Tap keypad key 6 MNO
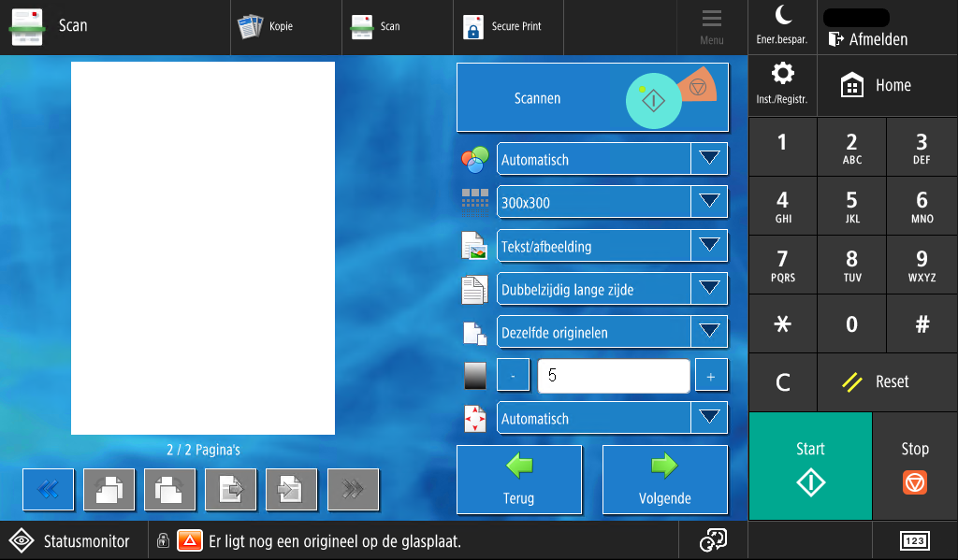The width and height of the screenshot is (958, 560). pyautogui.click(x=922, y=206)
